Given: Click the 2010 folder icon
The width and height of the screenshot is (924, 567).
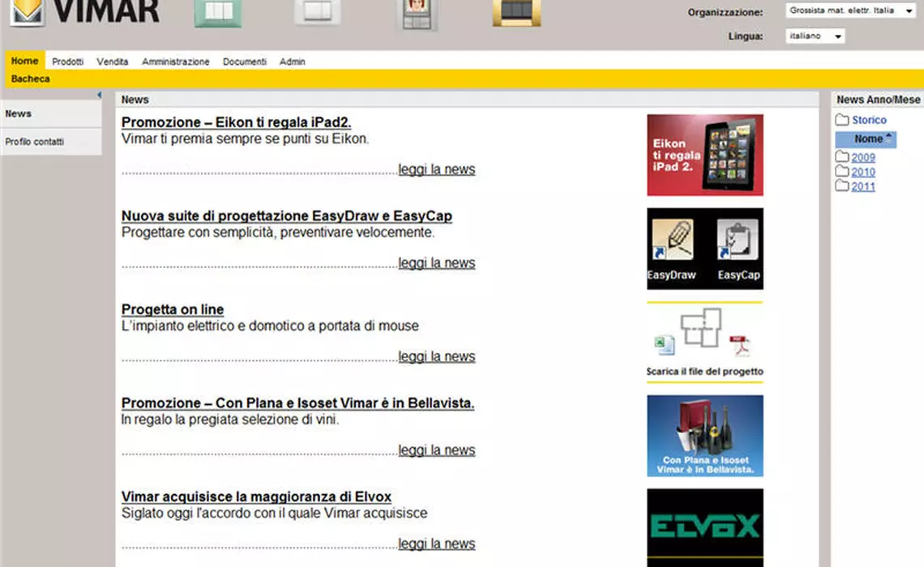Looking at the screenshot, I should [x=842, y=172].
